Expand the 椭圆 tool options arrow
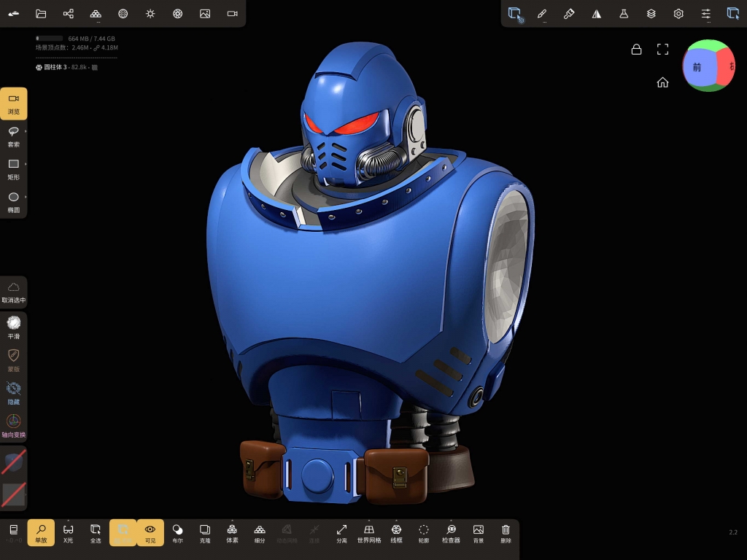The image size is (747, 560). [x=26, y=197]
